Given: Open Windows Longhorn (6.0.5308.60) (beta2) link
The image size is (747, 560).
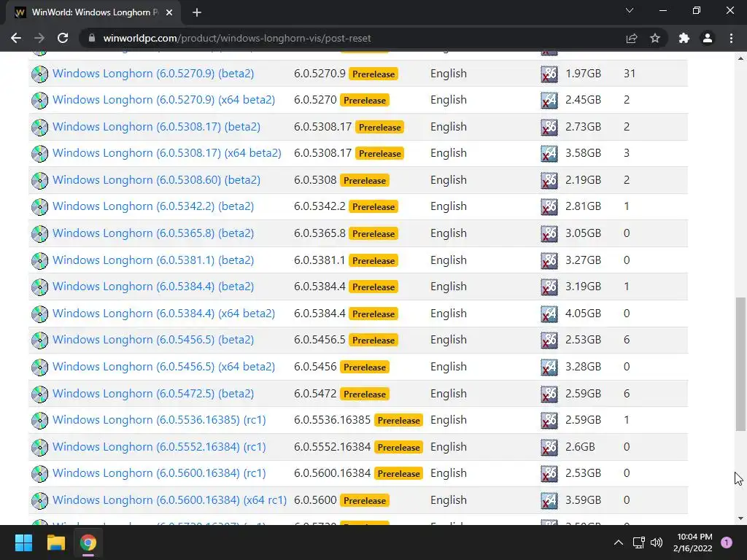Looking at the screenshot, I should pos(156,180).
